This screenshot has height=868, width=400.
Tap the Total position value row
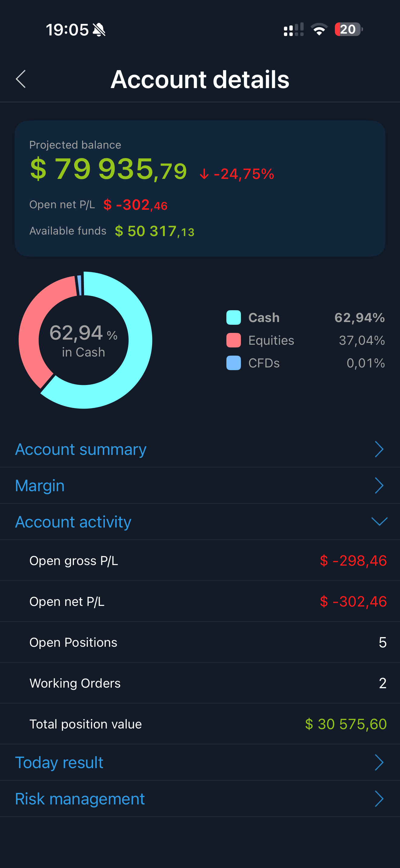[x=200, y=724]
